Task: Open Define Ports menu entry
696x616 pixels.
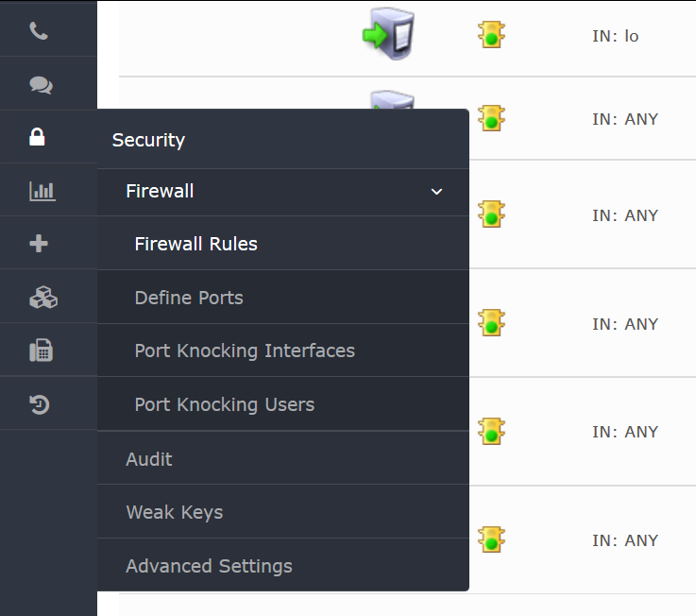Action: point(283,297)
